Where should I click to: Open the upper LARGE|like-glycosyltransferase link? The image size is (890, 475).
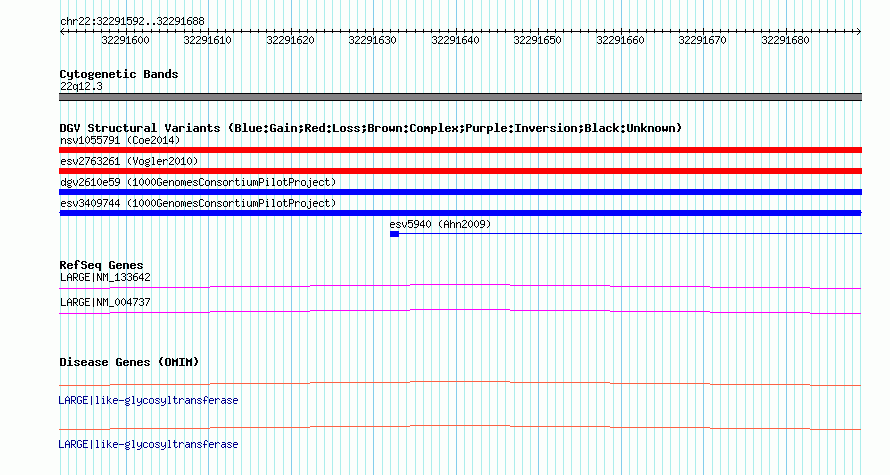point(148,401)
